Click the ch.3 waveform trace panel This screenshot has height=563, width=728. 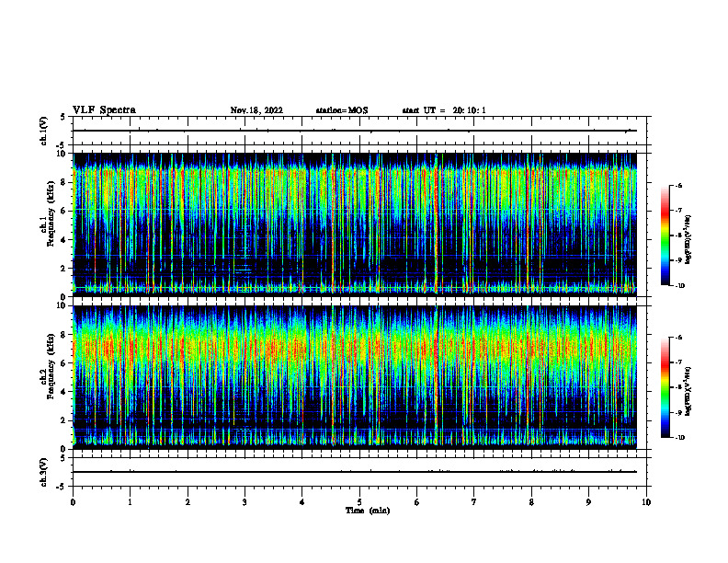tap(359, 472)
